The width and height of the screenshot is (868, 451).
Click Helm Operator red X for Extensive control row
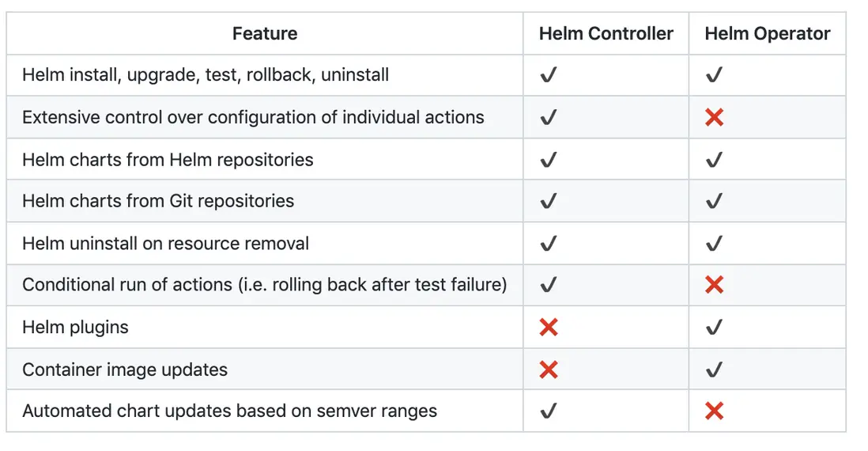point(714,118)
